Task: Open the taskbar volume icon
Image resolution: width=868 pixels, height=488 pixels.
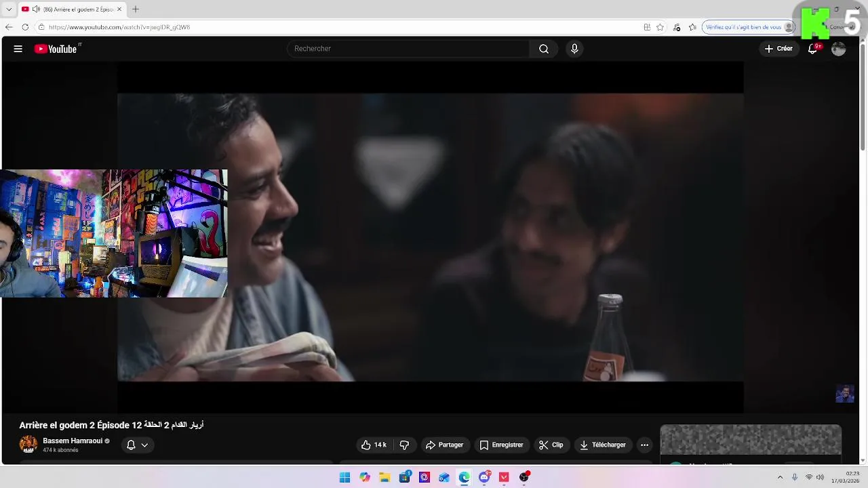Action: [x=821, y=477]
